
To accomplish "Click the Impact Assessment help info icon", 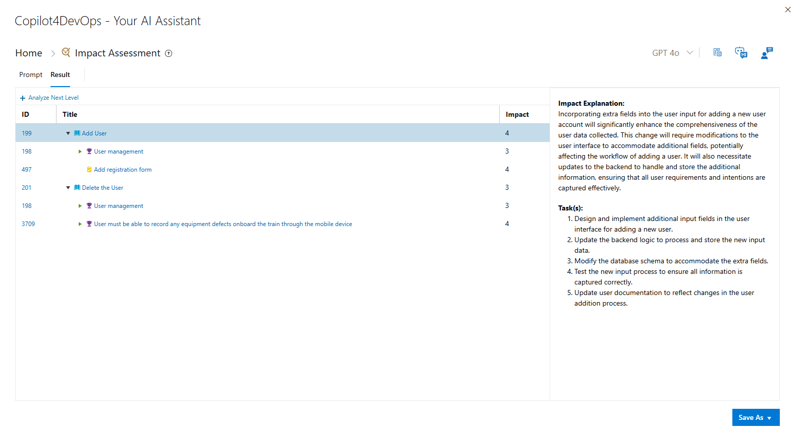I will point(169,53).
